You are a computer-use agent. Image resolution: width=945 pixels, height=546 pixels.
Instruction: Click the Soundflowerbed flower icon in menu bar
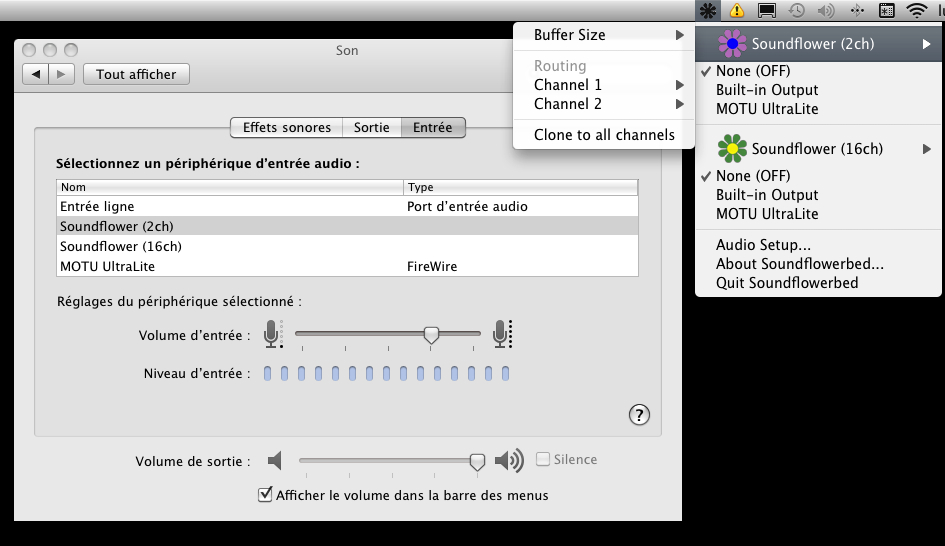[708, 11]
